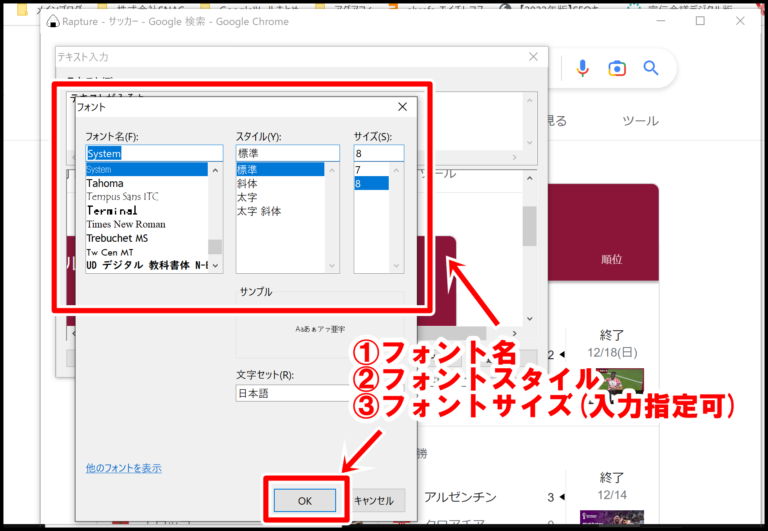768x531 pixels.
Task: Click the Google Lens camera icon
Action: 617,69
